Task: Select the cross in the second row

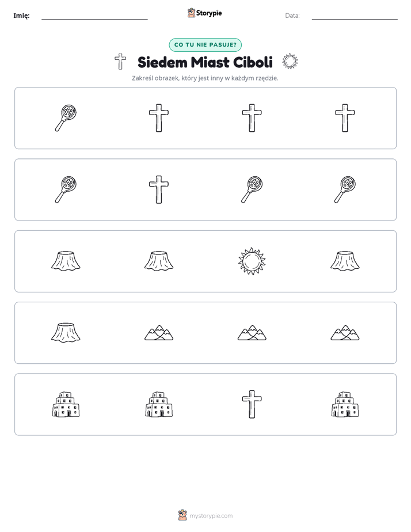Action: tap(159, 189)
